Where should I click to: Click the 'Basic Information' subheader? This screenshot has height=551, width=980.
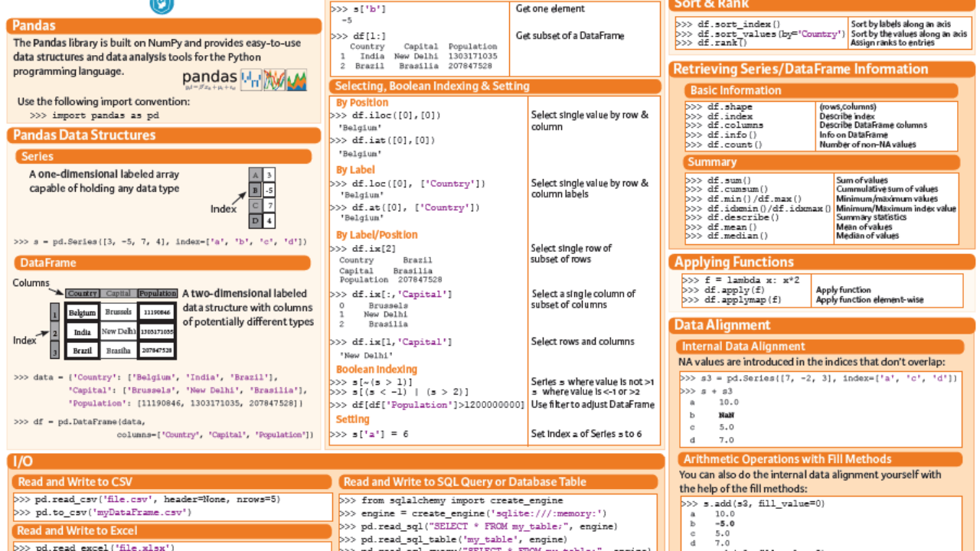coord(822,90)
